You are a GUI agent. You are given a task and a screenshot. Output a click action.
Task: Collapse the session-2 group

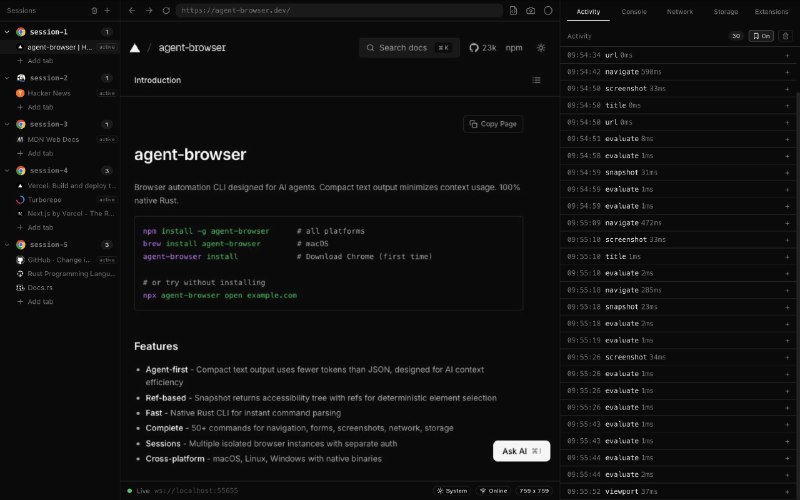[7, 78]
